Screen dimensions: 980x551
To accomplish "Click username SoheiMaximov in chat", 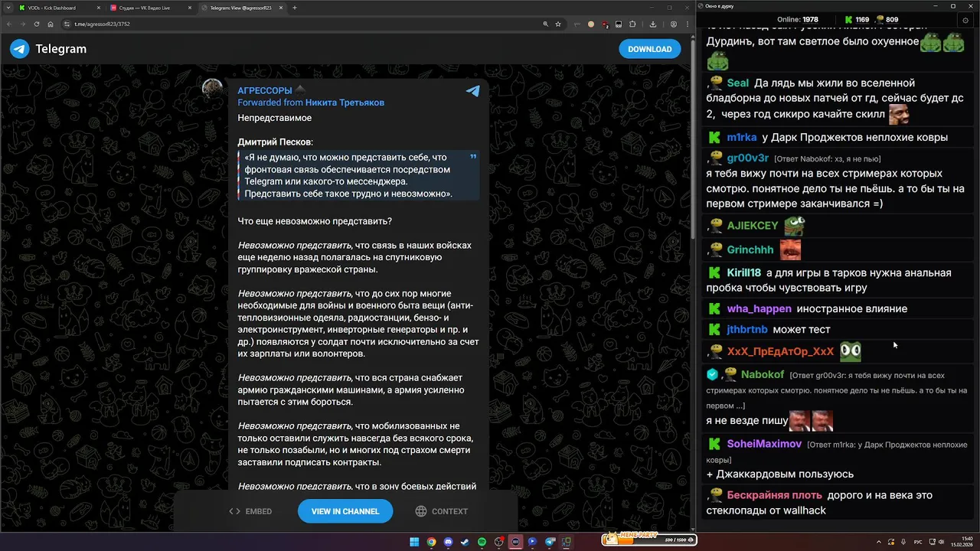I will 764,444.
